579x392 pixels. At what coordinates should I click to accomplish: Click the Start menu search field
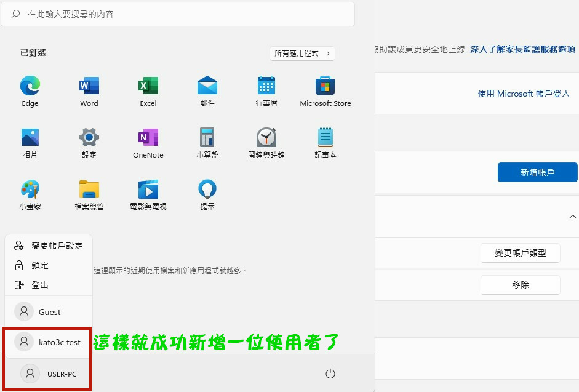(178, 14)
